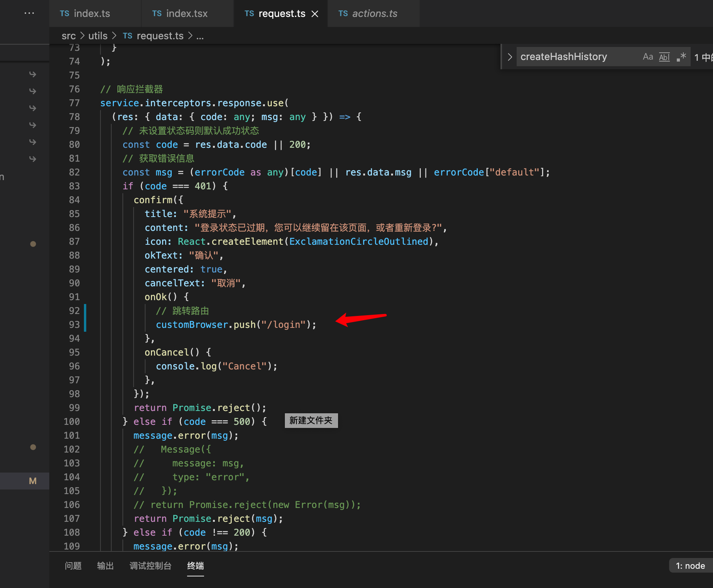Screen dimensions: 713x588
Task: Click the request.ts breadcrumb segment
Action: (160, 36)
